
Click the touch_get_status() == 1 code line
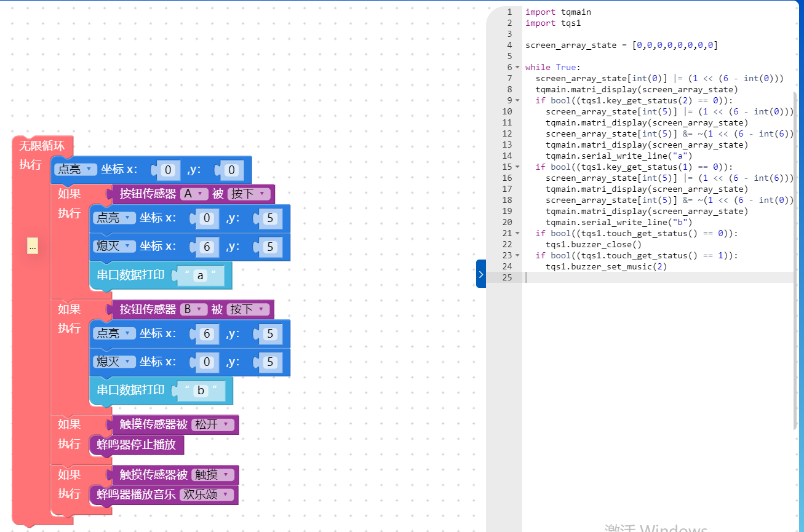pos(637,255)
